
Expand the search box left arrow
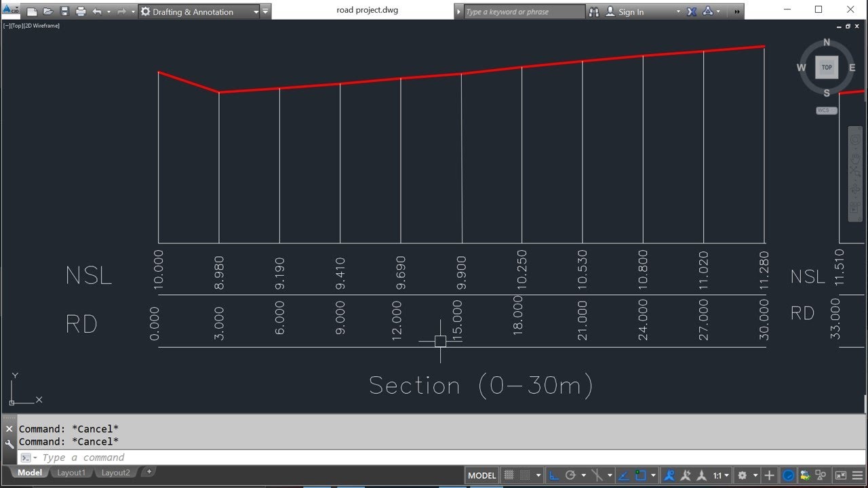(458, 12)
